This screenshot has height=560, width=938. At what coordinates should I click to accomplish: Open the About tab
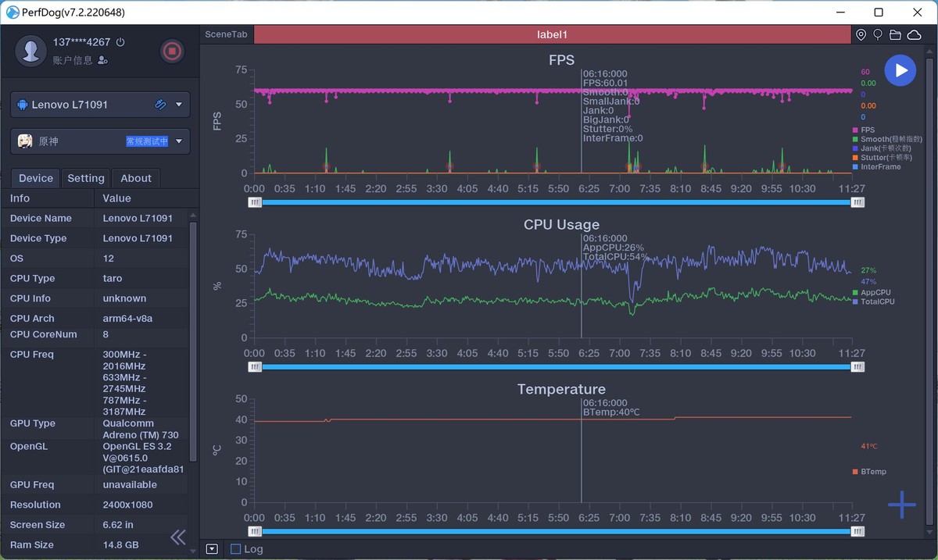pyautogui.click(x=136, y=178)
